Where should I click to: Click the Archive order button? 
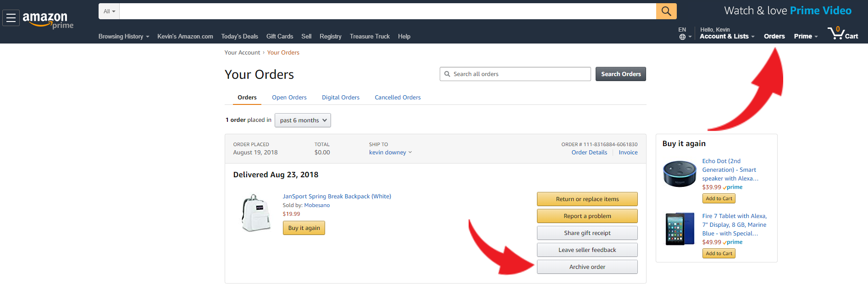click(587, 267)
